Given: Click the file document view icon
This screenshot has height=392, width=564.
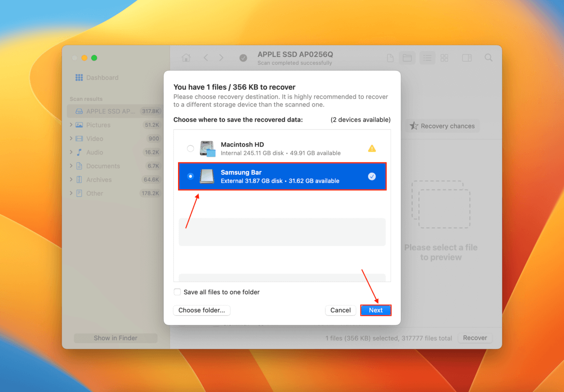Looking at the screenshot, I should [390, 58].
